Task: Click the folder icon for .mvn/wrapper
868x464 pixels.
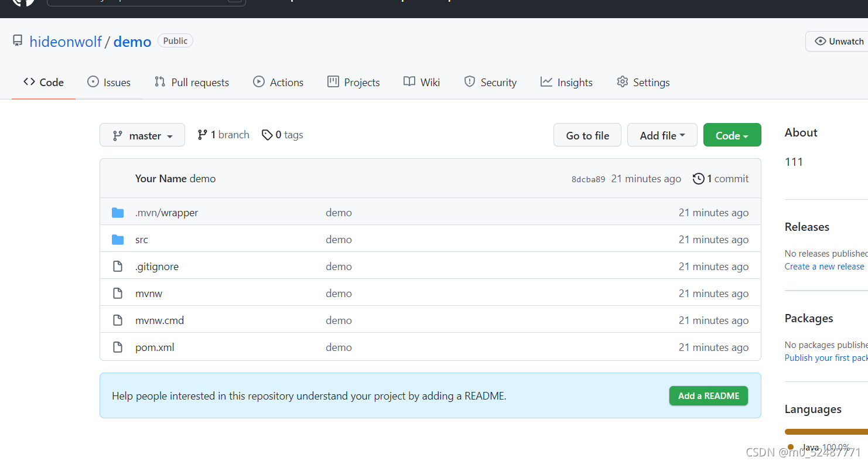Action: [x=118, y=213]
